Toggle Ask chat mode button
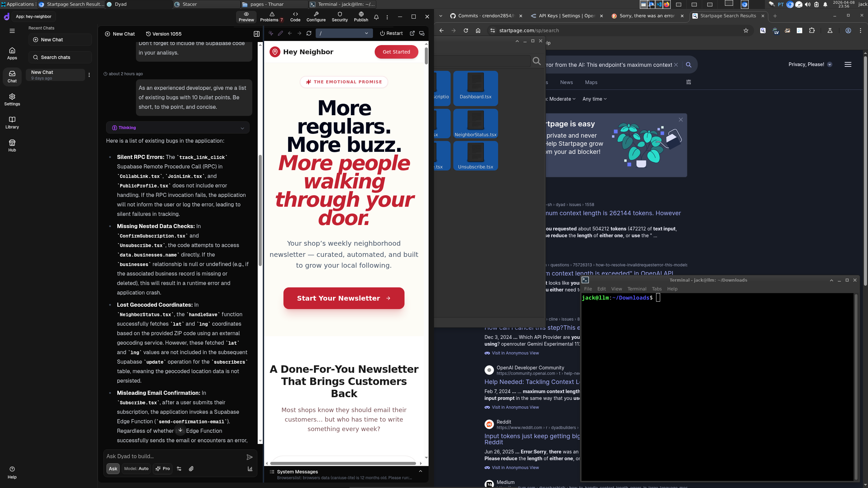The width and height of the screenshot is (868, 488). (113, 469)
